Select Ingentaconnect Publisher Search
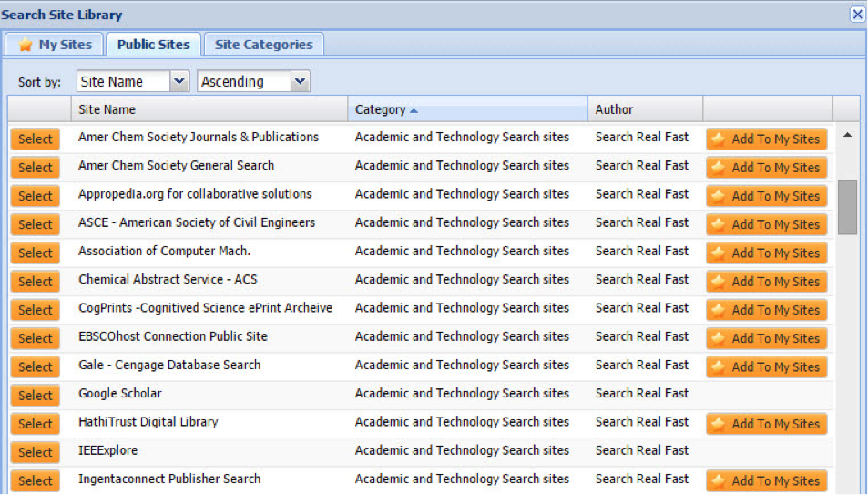The image size is (868, 495). coord(35,480)
